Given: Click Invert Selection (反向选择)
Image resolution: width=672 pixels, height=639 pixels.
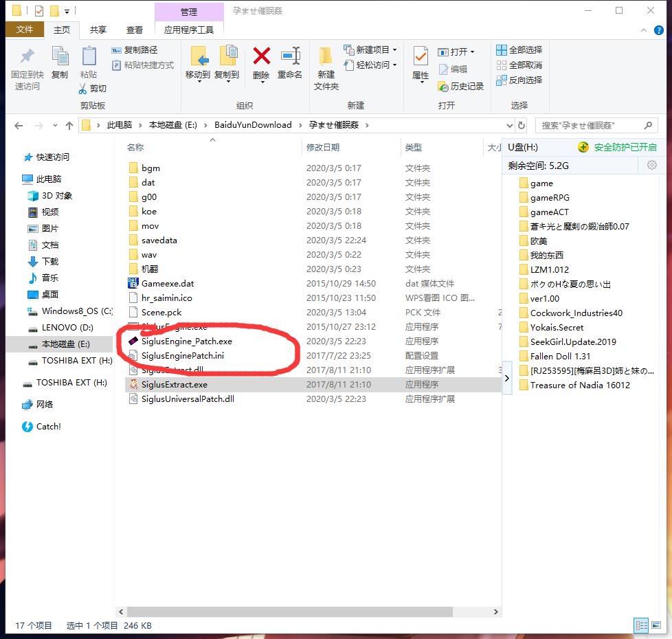Looking at the screenshot, I should coord(519,80).
